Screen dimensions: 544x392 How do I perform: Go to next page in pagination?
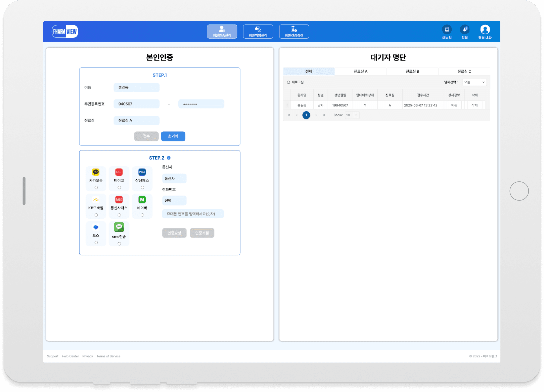(x=316, y=115)
